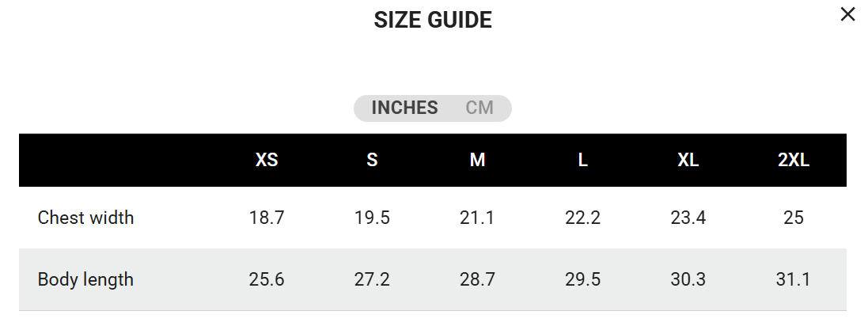Select INCHES unit option
This screenshot has height=326, width=868.
pos(404,108)
